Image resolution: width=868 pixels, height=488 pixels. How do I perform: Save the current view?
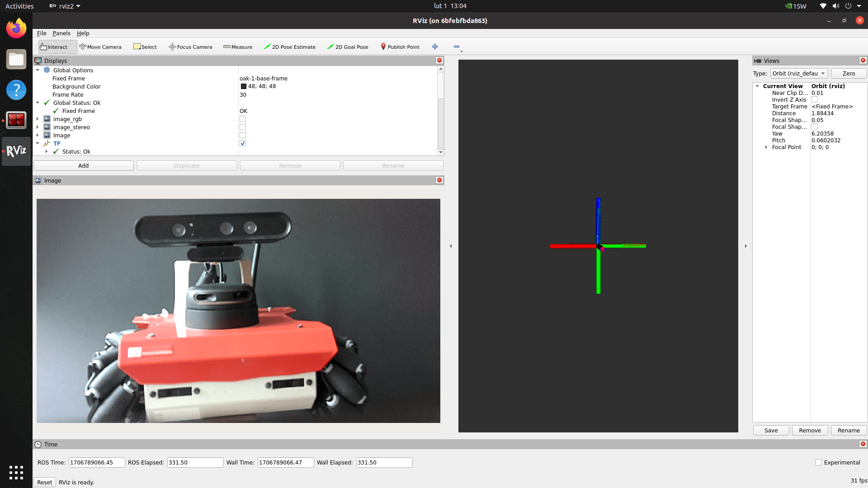tap(771, 430)
